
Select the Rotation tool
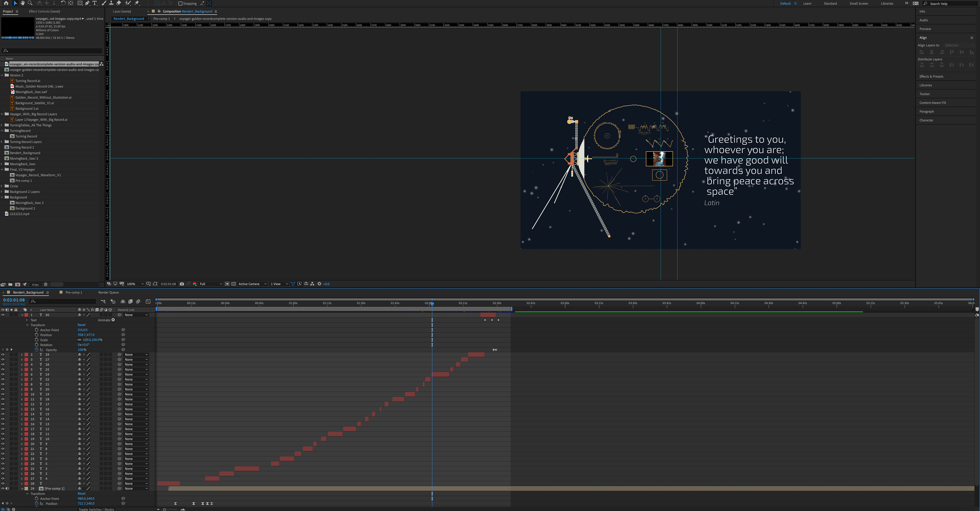[63, 3]
